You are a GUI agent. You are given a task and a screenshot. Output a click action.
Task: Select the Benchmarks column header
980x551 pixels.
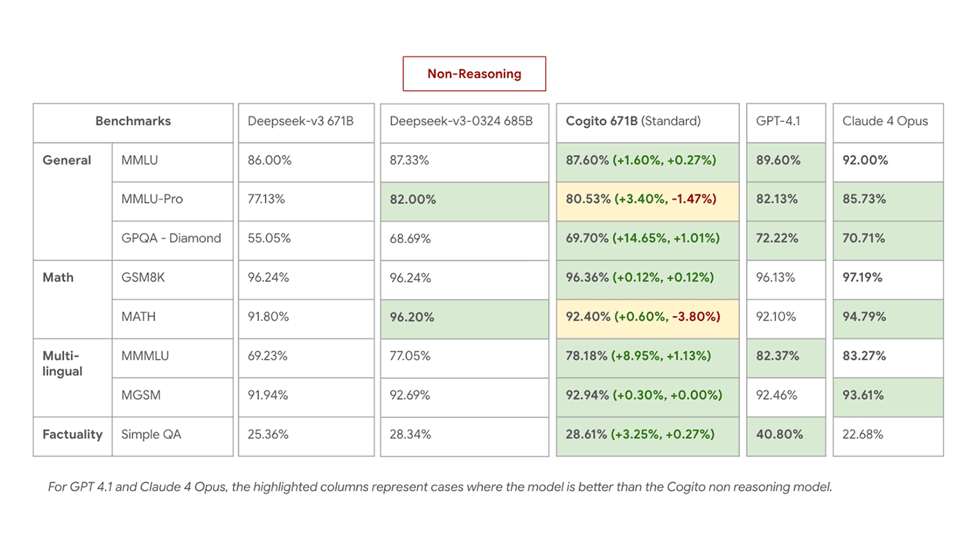tap(132, 121)
